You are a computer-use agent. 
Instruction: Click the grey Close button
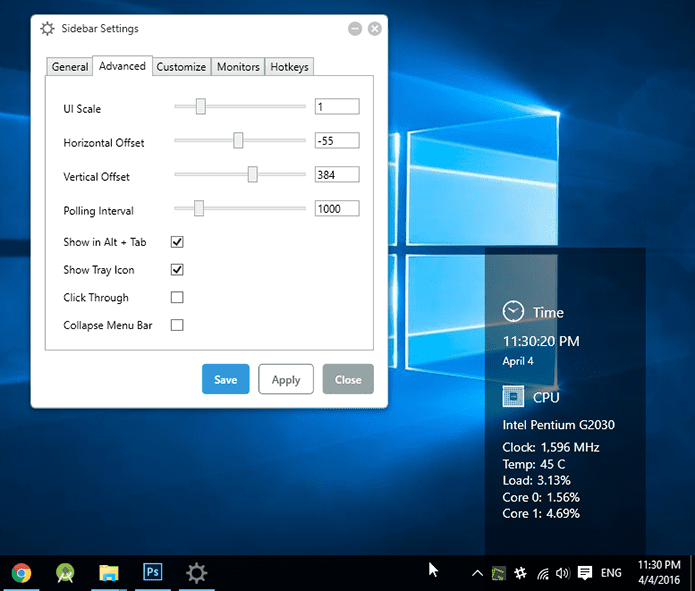tap(348, 379)
